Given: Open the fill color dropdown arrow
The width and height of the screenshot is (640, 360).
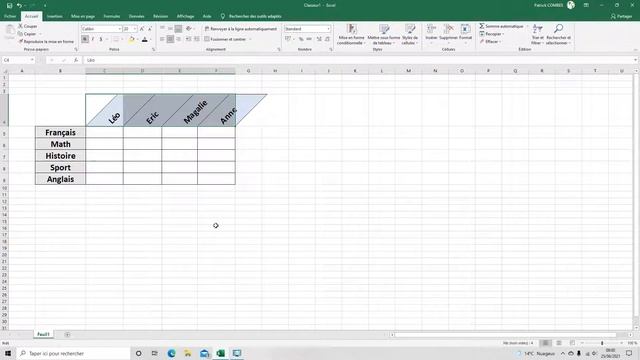Looking at the screenshot, I should 138,40.
